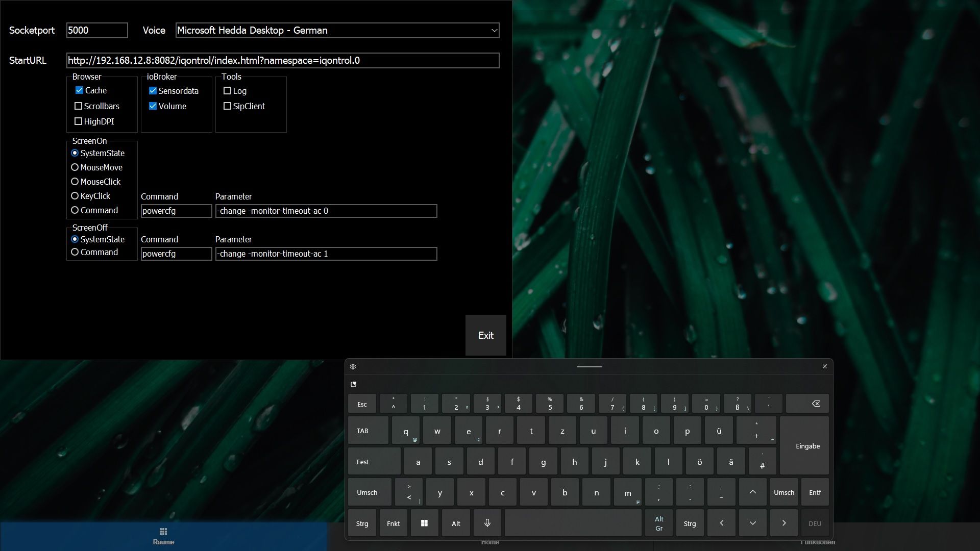Uncheck the Sensordata checkbox

[153, 91]
